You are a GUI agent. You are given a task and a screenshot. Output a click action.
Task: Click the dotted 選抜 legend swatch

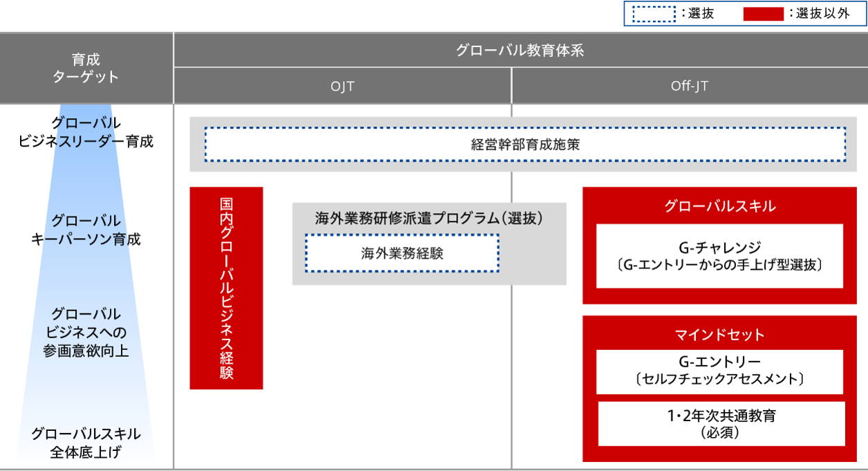(653, 14)
